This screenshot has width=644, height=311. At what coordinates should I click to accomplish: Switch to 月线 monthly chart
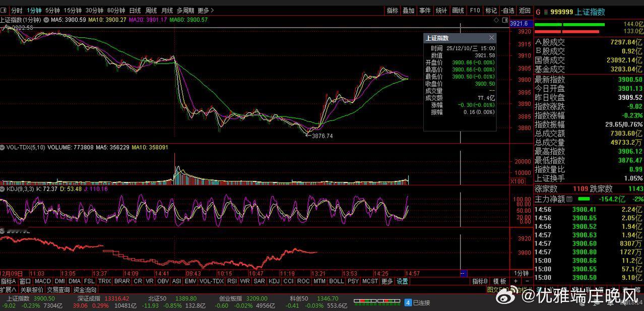(167, 10)
